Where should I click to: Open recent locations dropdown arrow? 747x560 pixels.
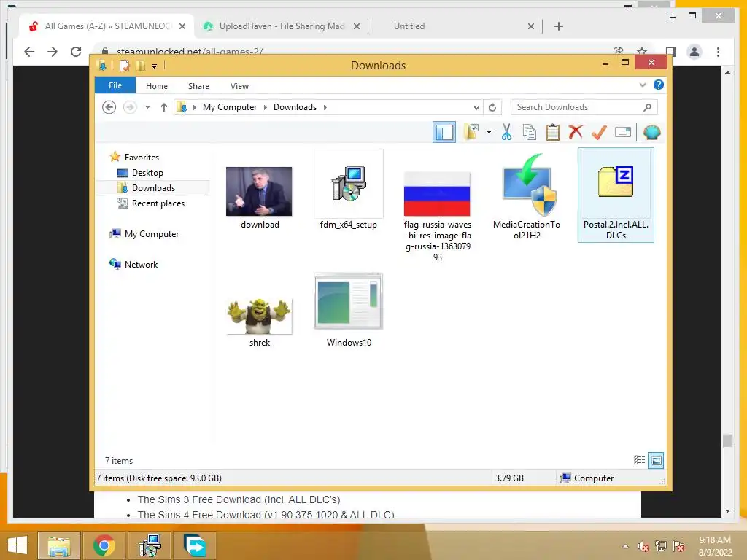click(147, 107)
